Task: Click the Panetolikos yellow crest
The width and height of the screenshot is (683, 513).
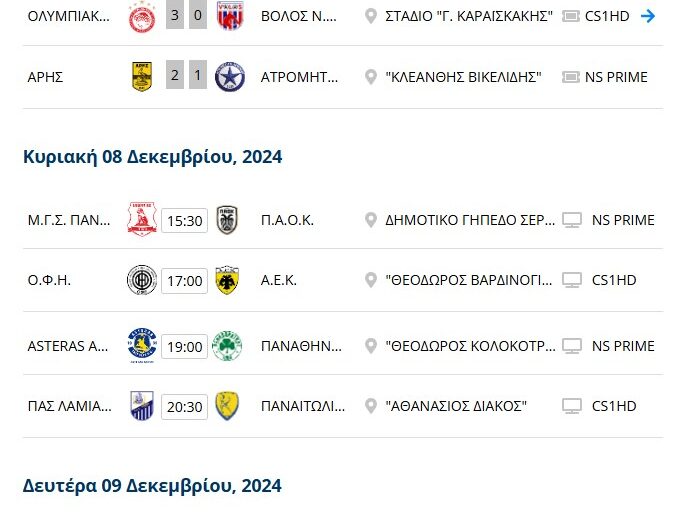Action: coord(226,406)
